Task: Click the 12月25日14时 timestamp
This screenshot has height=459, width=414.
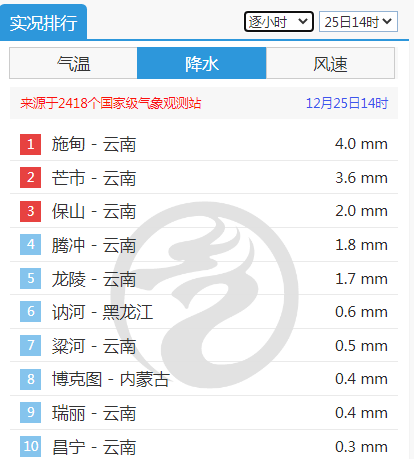Action: (347, 103)
